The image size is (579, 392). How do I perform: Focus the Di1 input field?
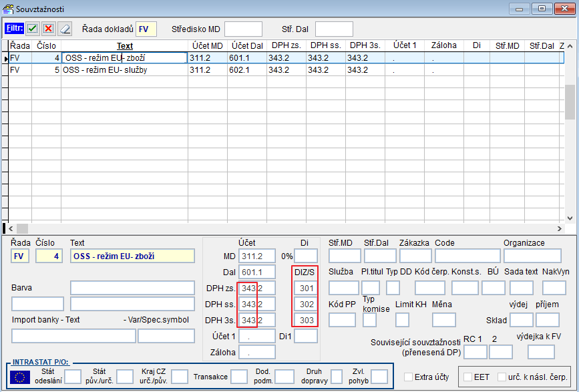click(306, 337)
